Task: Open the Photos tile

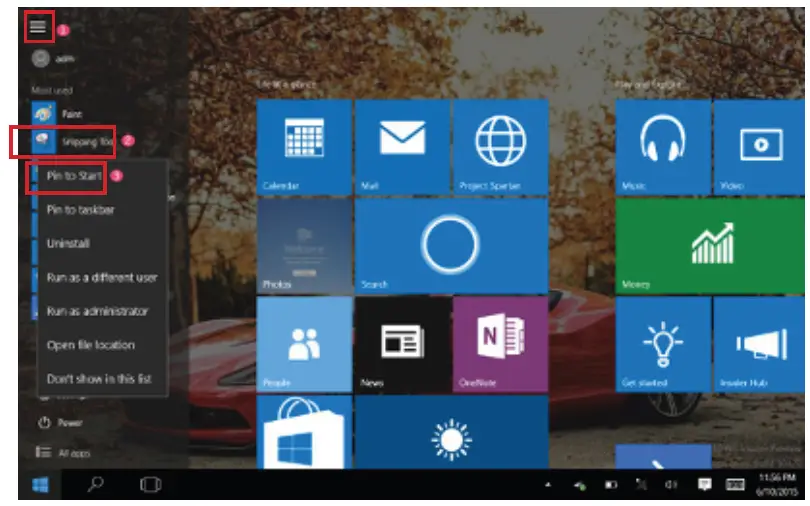Action: click(304, 246)
